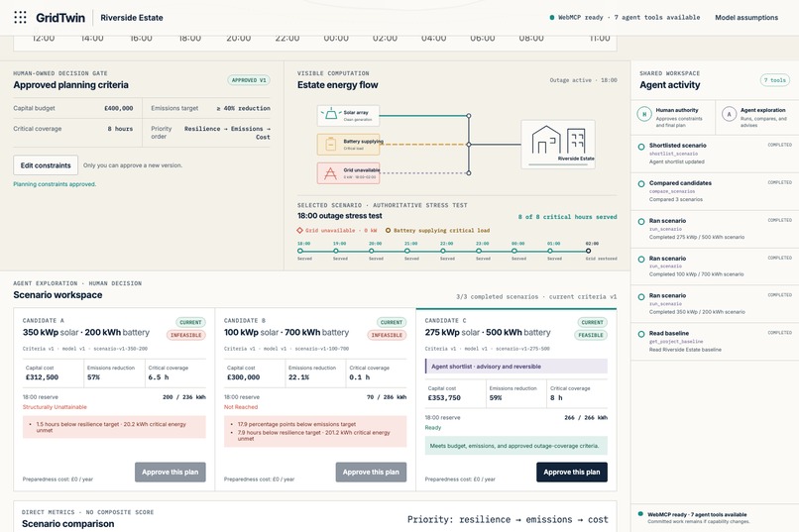Select the 00:00 stress test marker

pyautogui.click(x=514, y=251)
